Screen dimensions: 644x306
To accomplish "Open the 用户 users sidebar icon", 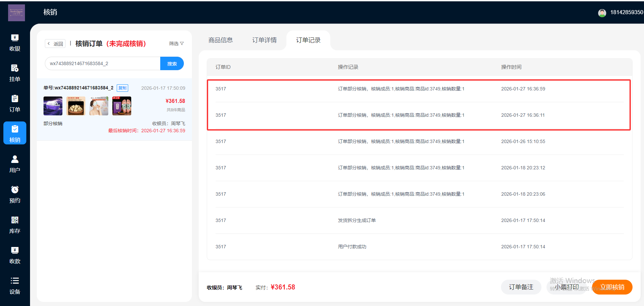I will tap(15, 159).
